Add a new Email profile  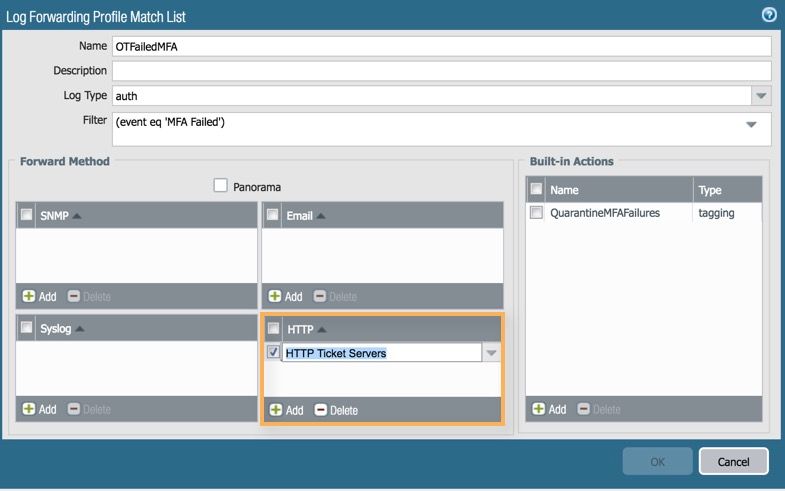click(x=285, y=296)
